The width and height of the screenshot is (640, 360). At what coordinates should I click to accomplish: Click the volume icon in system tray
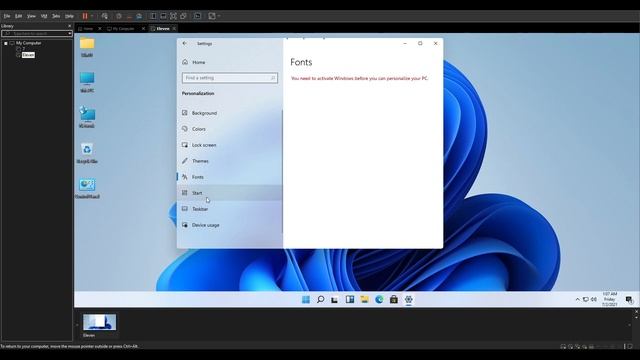[594, 300]
